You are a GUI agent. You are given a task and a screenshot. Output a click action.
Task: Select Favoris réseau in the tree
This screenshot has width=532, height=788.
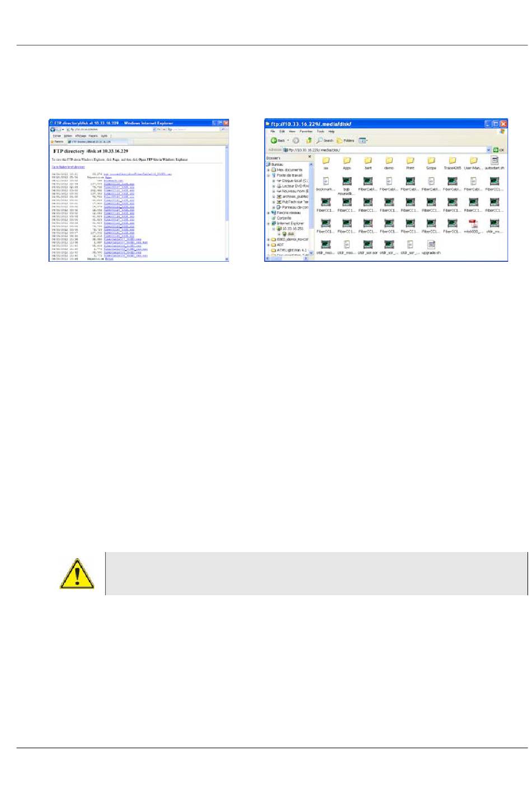click(286, 212)
